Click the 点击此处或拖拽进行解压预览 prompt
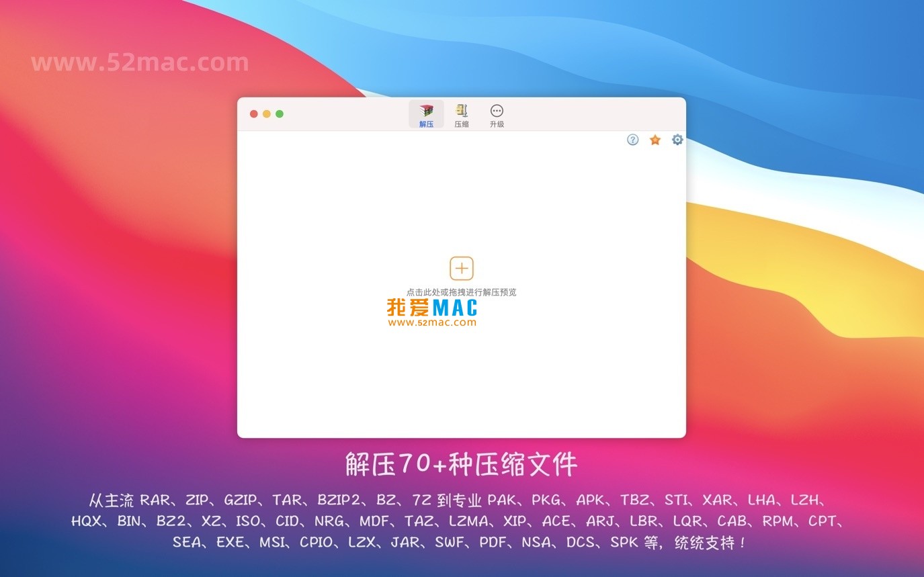 click(x=462, y=292)
